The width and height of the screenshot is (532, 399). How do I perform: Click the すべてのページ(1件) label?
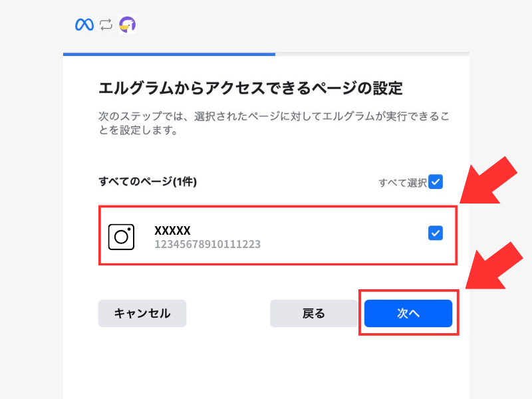147,181
